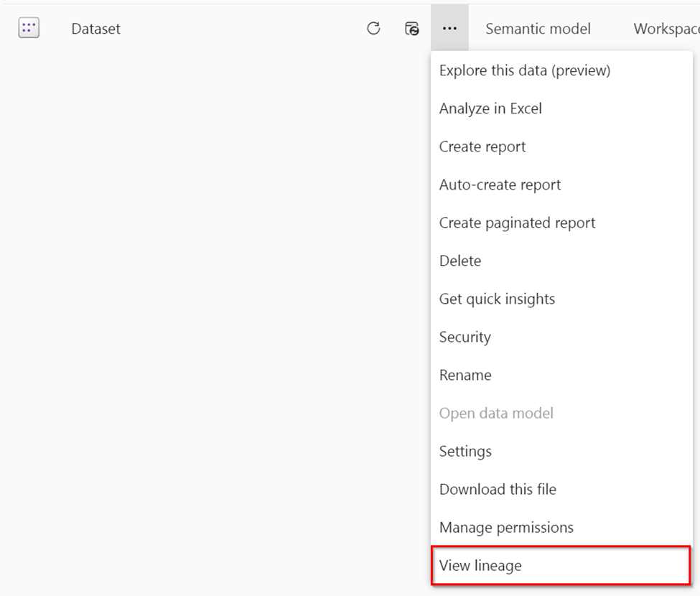Click the semantic model dotted grid icon

(x=29, y=29)
